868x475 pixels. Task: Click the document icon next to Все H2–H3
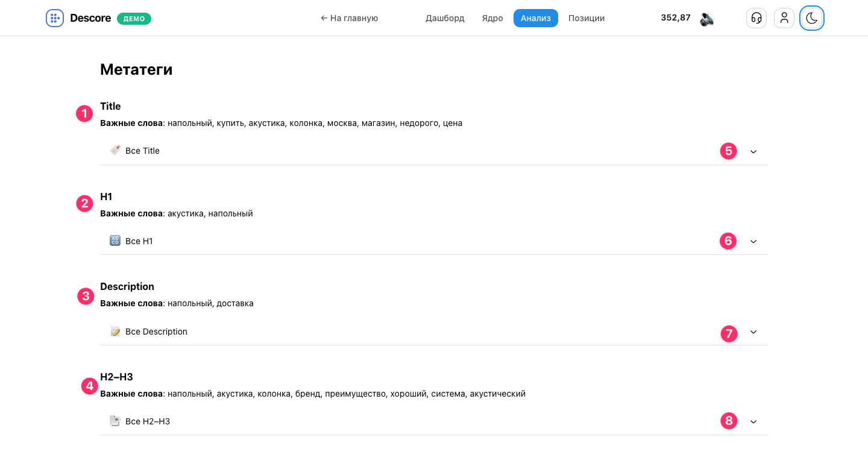click(x=115, y=421)
